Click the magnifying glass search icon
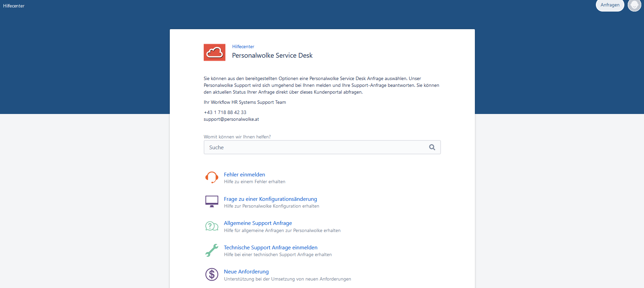644x288 pixels. pyautogui.click(x=432, y=147)
